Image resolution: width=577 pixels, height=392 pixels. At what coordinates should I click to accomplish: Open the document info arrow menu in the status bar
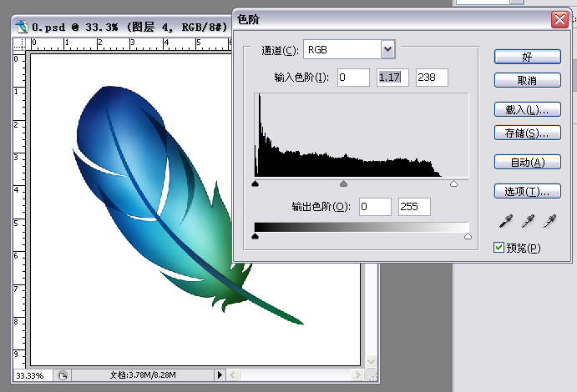[220, 374]
